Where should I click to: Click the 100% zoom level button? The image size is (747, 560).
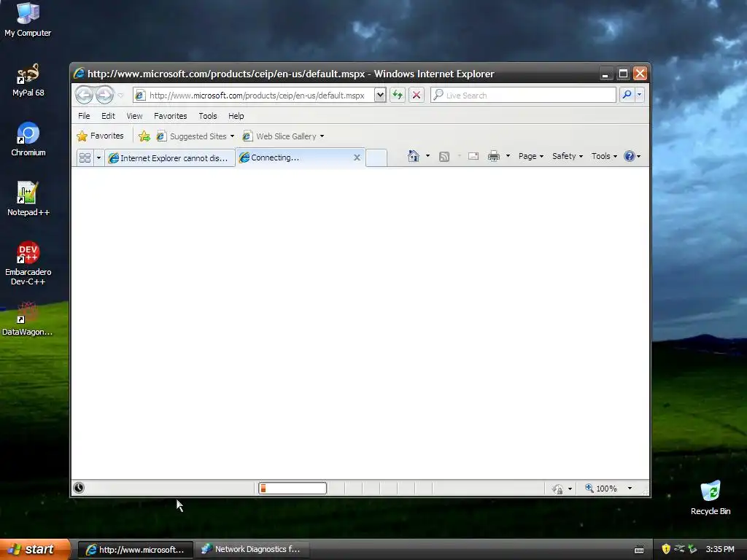pos(601,489)
